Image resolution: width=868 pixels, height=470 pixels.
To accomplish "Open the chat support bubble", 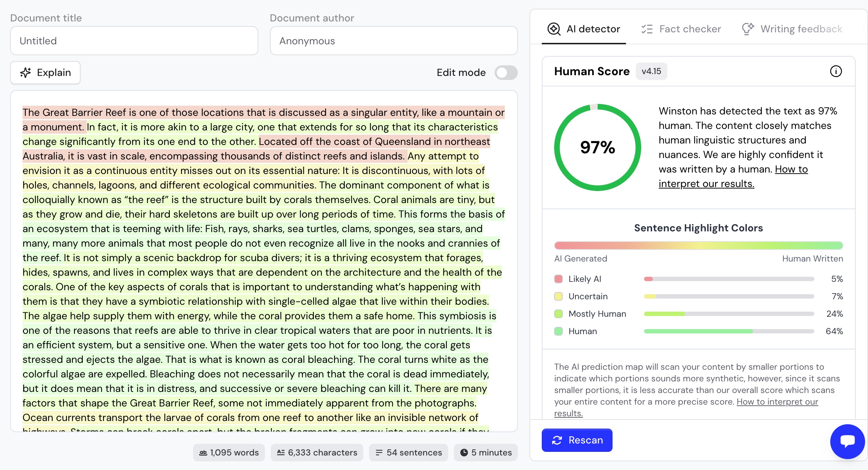I will coord(847,441).
